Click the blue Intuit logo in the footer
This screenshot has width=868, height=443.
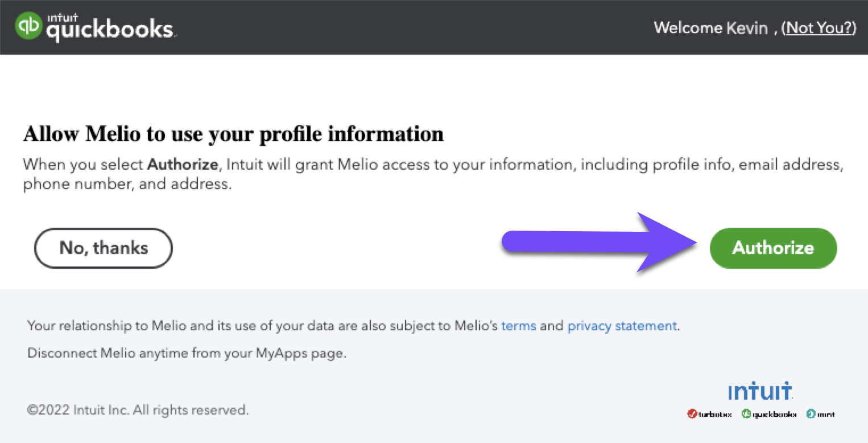click(x=760, y=392)
